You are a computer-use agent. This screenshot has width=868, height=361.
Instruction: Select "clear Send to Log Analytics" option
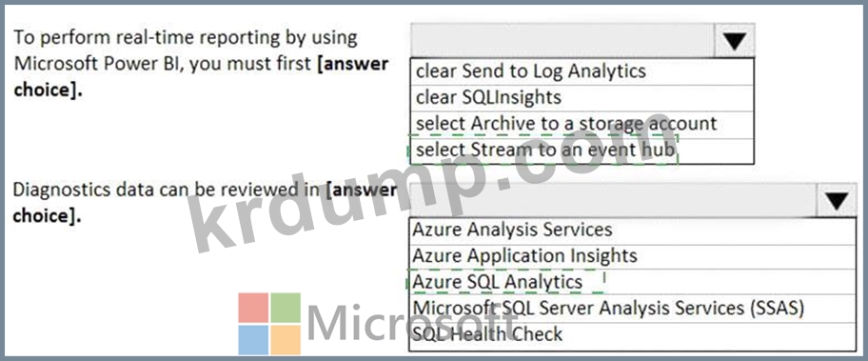(582, 71)
